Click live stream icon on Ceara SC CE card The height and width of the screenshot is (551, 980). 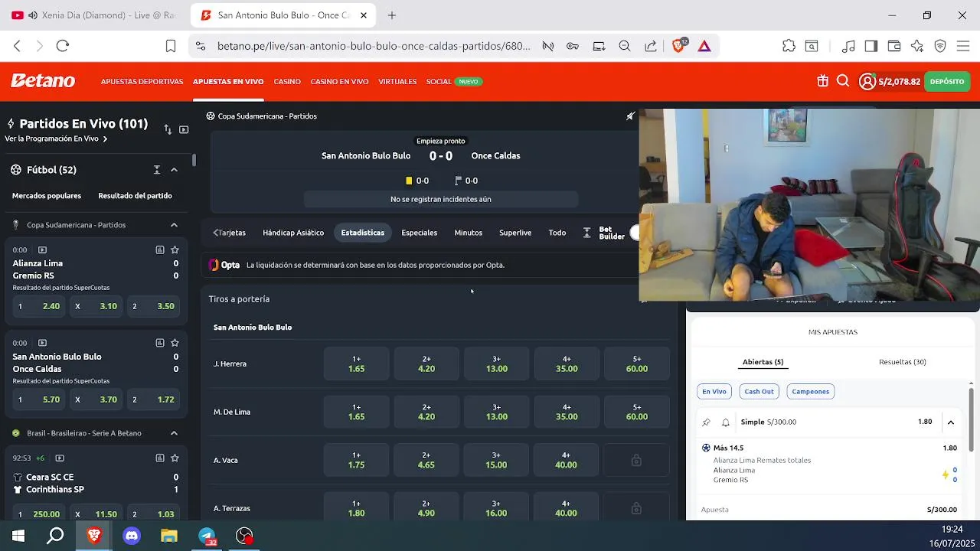click(60, 458)
